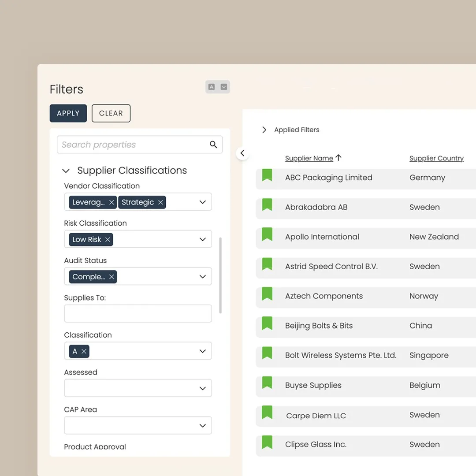This screenshot has height=476, width=476.
Task: Remove the Strategic vendor chip
Action: pos(160,202)
